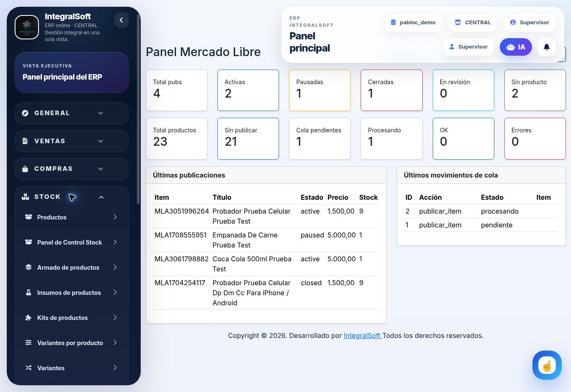
Task: Click the database icon beside pabloc_demo
Action: point(393,23)
